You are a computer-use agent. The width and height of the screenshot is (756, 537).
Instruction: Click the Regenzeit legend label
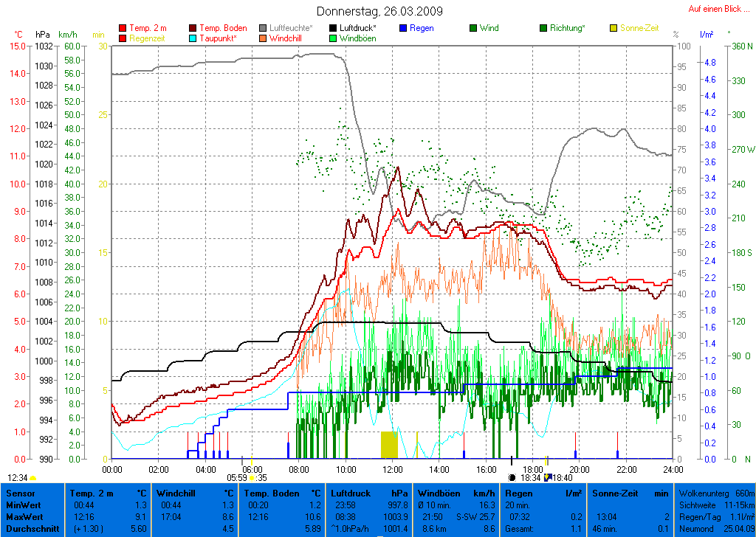click(x=148, y=38)
